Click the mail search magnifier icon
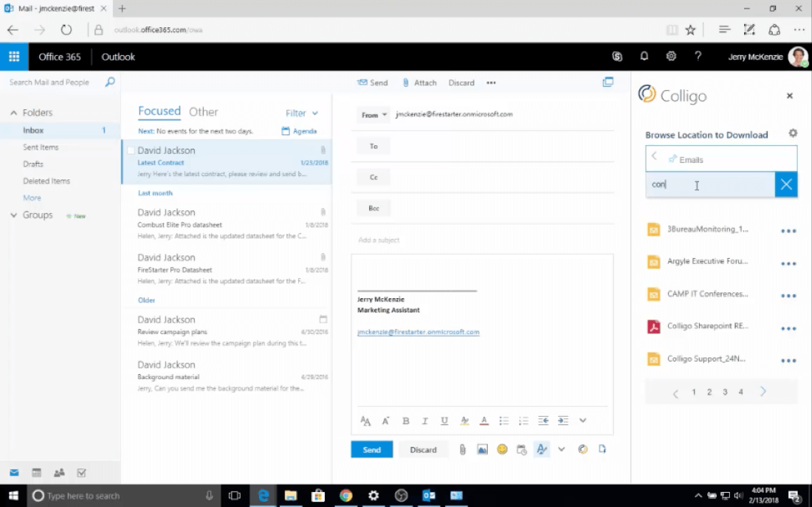Screen dimensions: 812x507 [109, 82]
